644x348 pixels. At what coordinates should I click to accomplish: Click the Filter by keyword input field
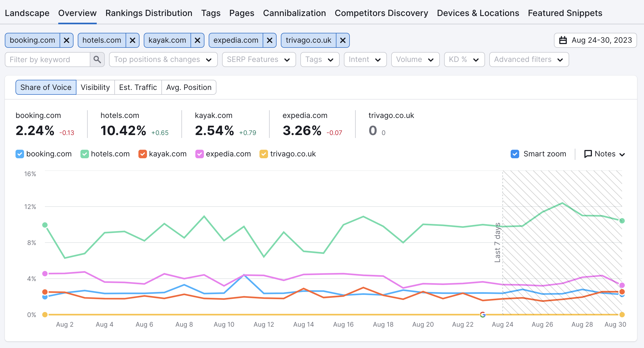(x=48, y=59)
